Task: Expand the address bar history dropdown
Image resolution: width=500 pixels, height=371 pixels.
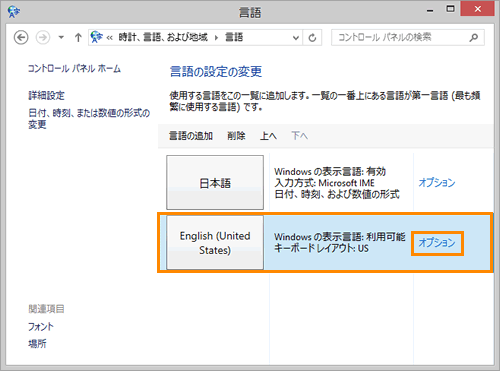Action: coord(295,38)
